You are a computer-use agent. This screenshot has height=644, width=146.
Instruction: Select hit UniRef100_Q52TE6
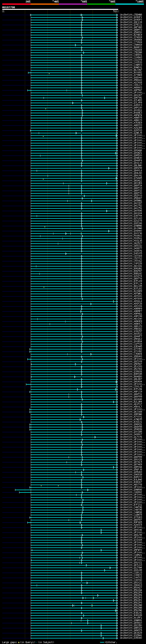(x=131, y=369)
